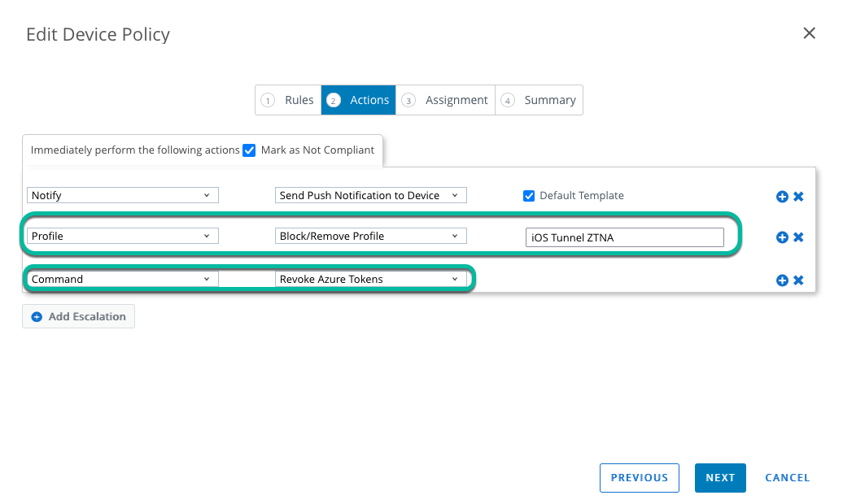Uncheck Mark as Not Compliant

(250, 150)
